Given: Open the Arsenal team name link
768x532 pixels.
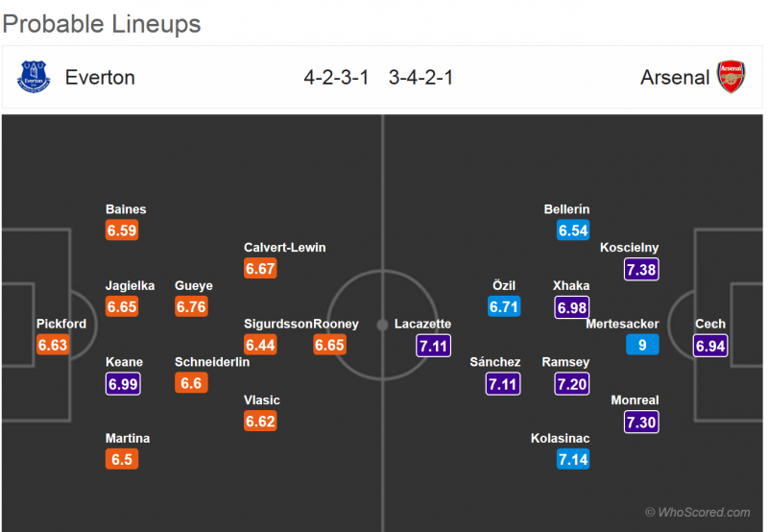Looking at the screenshot, I should click(675, 77).
